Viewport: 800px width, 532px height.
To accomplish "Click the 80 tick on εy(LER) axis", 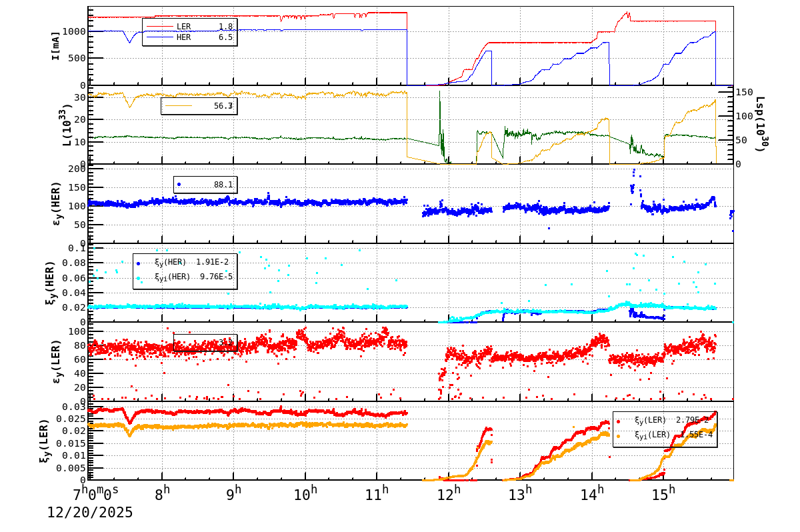I will (79, 345).
